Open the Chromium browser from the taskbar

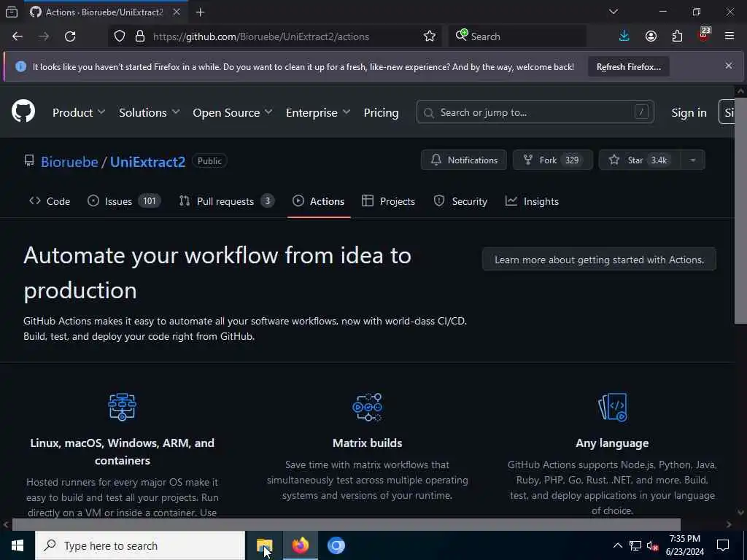point(336,545)
